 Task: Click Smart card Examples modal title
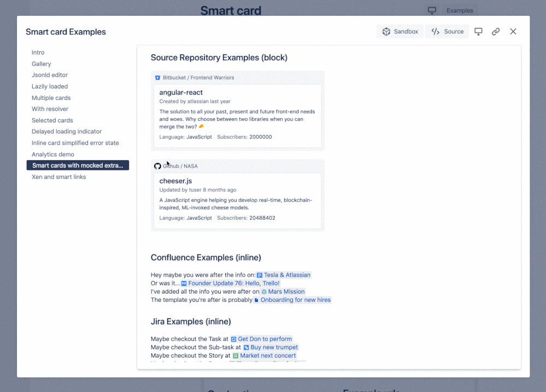coord(66,32)
